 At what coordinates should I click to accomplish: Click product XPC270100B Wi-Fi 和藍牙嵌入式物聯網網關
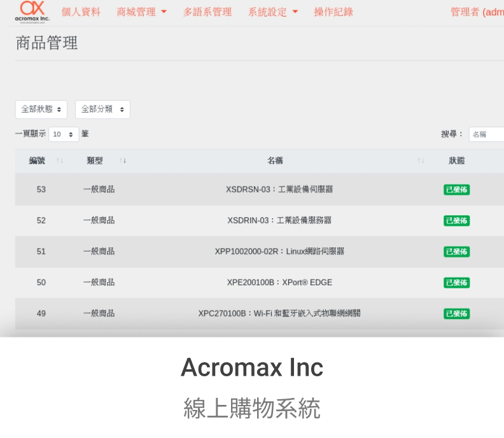pos(279,313)
